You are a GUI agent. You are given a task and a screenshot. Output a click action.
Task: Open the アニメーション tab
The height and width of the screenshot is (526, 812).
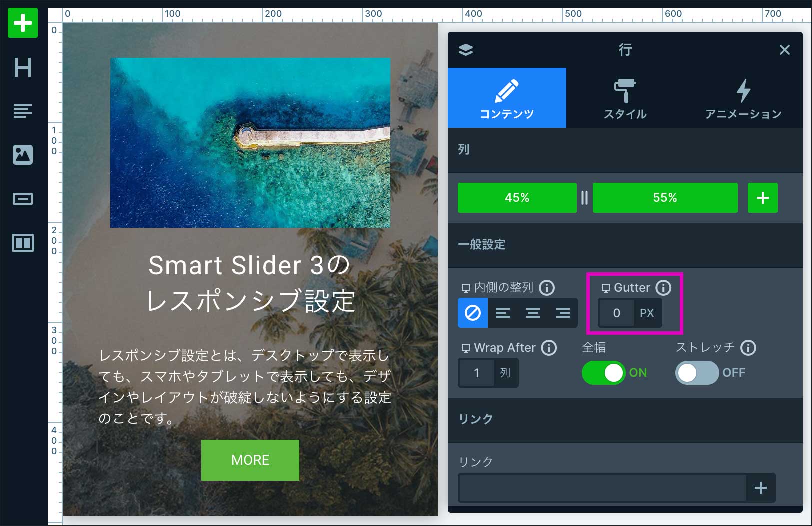coord(743,98)
